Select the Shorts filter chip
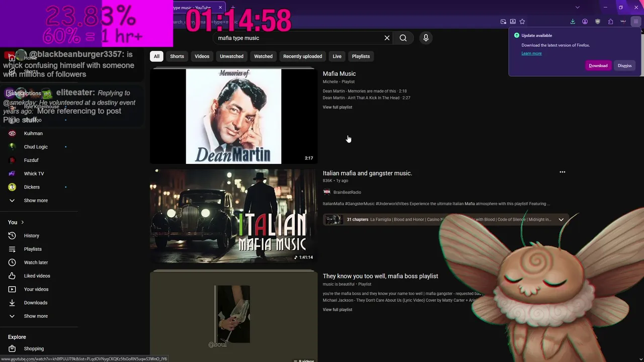 tap(177, 56)
